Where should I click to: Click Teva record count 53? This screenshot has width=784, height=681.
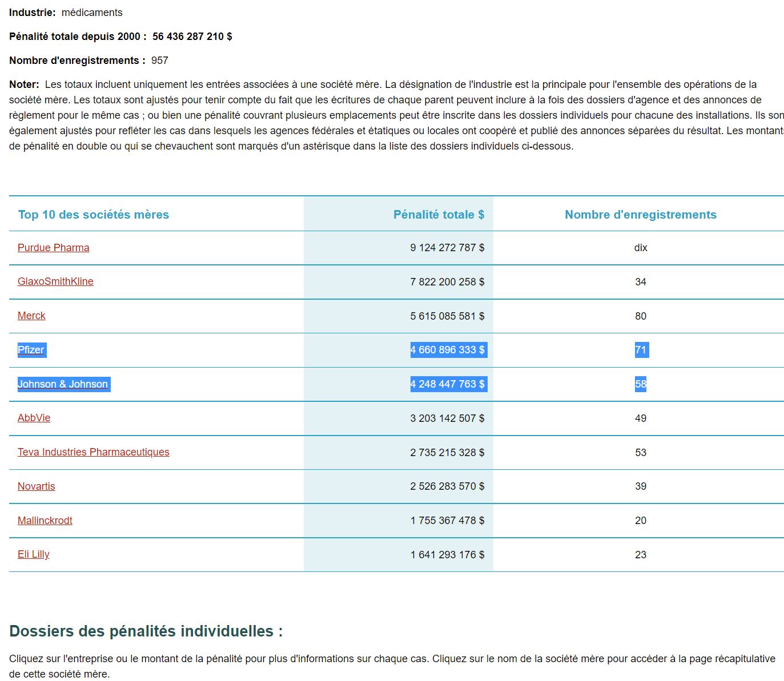point(641,452)
